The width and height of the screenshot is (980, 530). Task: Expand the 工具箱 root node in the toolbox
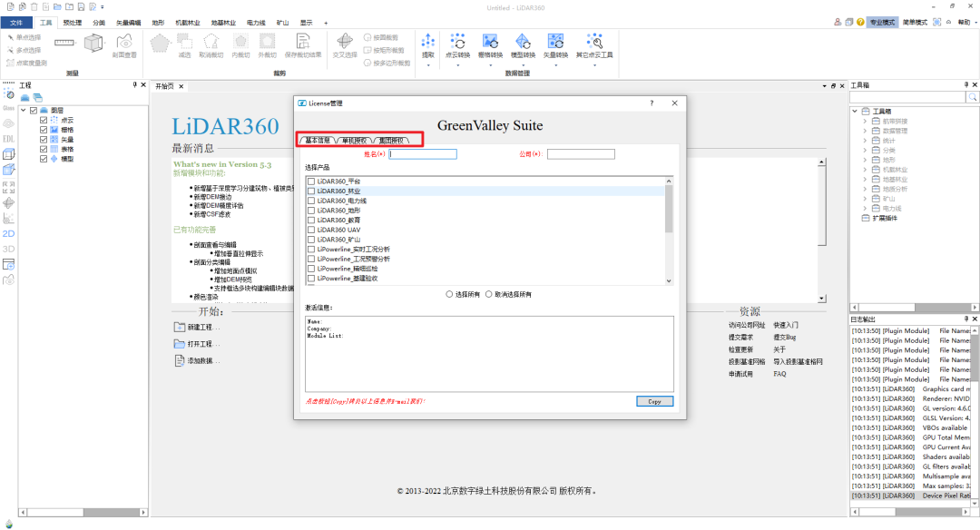coord(855,112)
